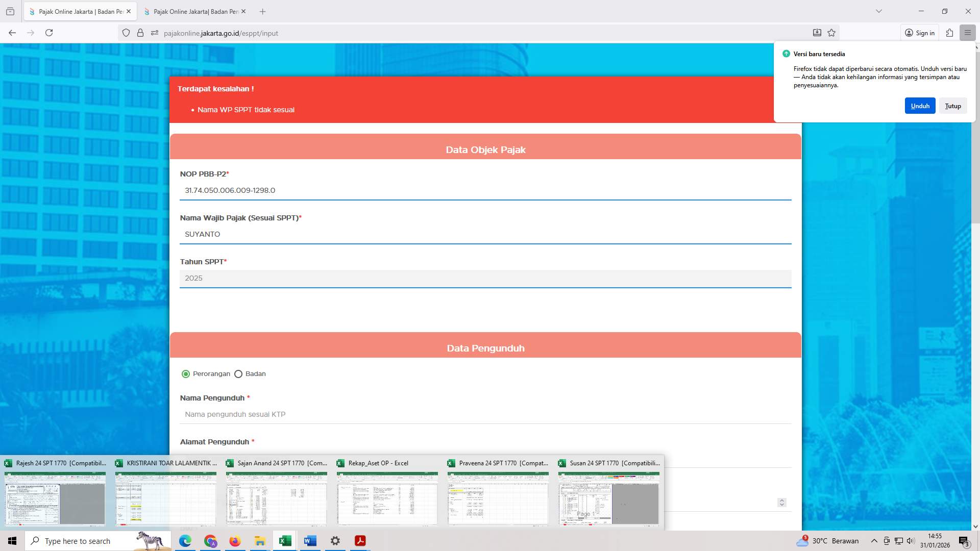Launch Adobe Acrobat from the taskbar
The height and width of the screenshot is (551, 980).
360,540
